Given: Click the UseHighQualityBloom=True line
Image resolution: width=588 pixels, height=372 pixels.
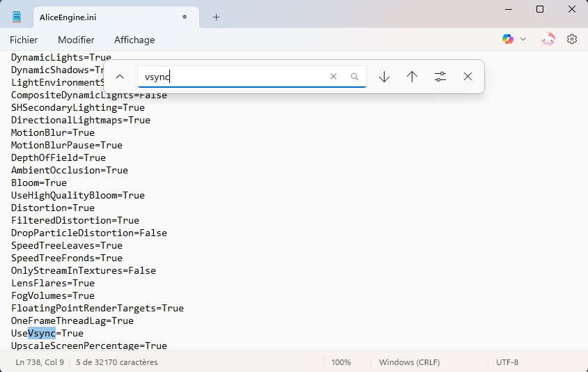Looking at the screenshot, I should point(78,195).
